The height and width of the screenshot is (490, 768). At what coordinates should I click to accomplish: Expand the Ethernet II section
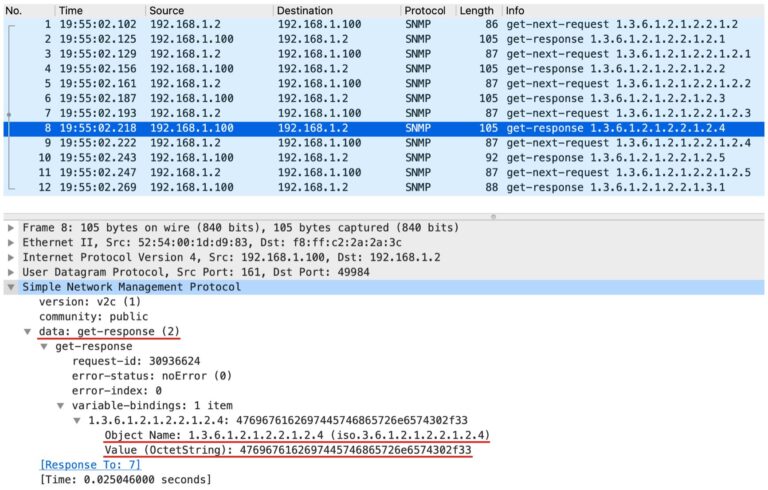point(12,243)
